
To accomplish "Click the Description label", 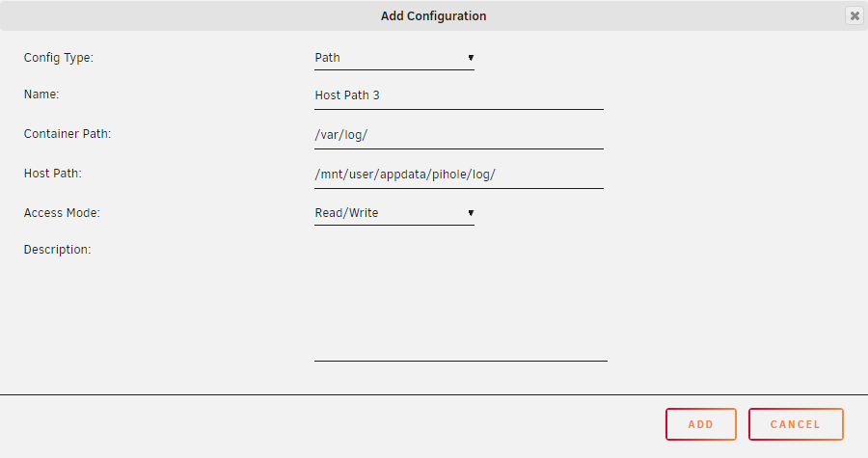I will (58, 250).
